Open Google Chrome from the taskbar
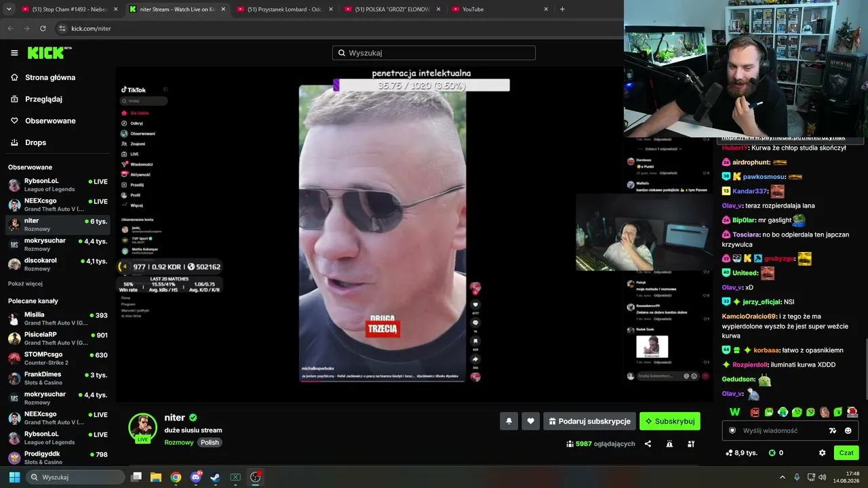This screenshot has width=868, height=488. (176, 477)
